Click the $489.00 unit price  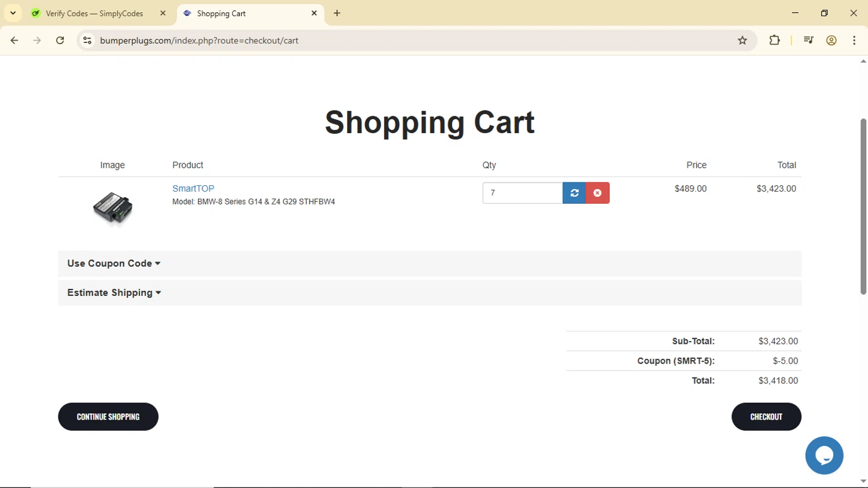(690, 189)
